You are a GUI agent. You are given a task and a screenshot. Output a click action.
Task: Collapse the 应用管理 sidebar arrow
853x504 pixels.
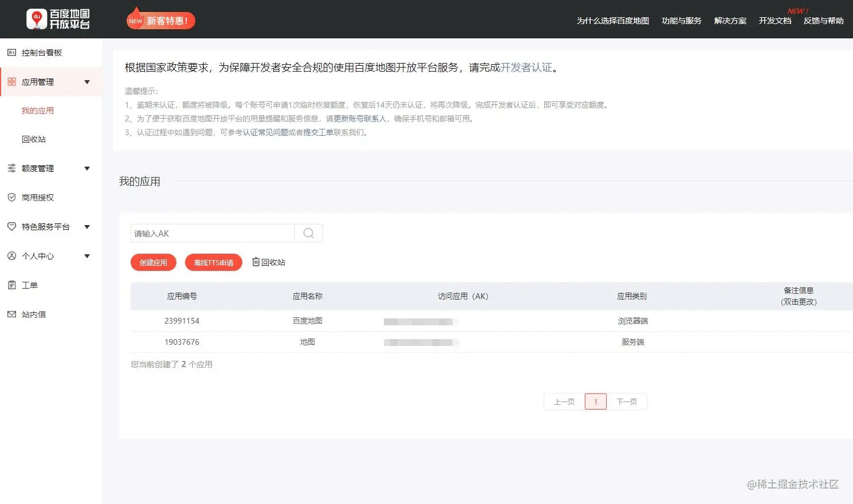coord(87,82)
